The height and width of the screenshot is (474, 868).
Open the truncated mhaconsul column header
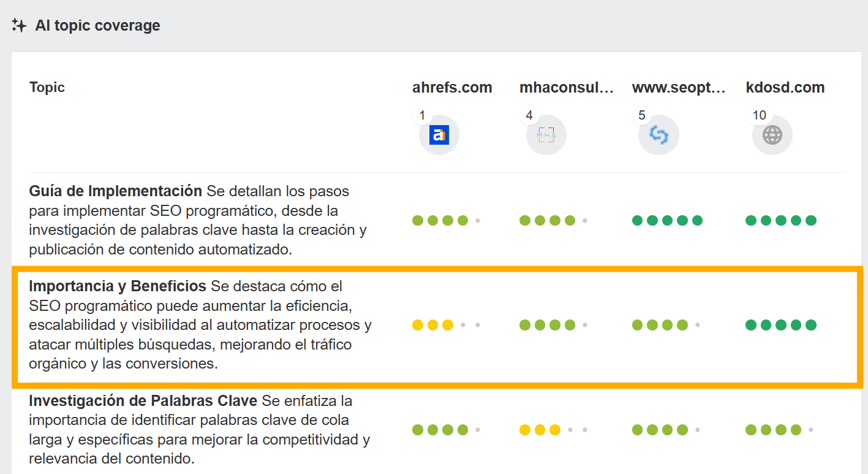pos(567,86)
